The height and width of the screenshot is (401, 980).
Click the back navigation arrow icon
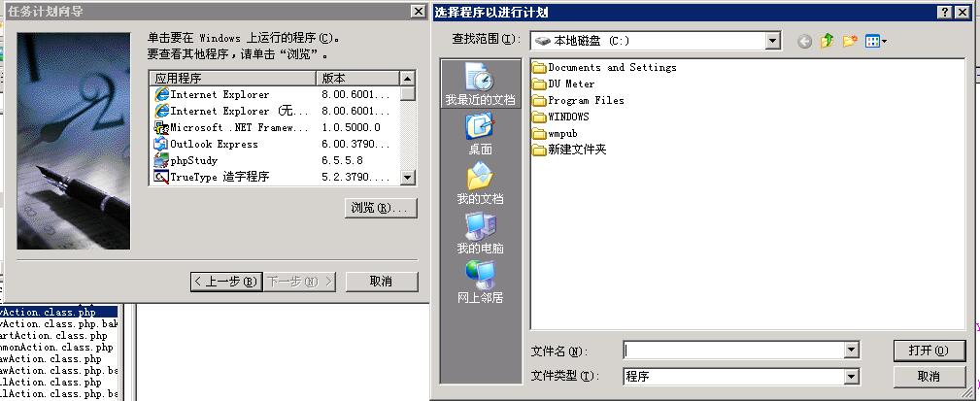(805, 41)
